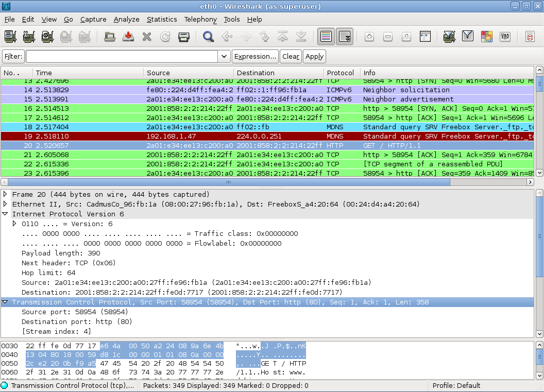Open the Help menu
The image size is (544, 392).
[x=254, y=20]
